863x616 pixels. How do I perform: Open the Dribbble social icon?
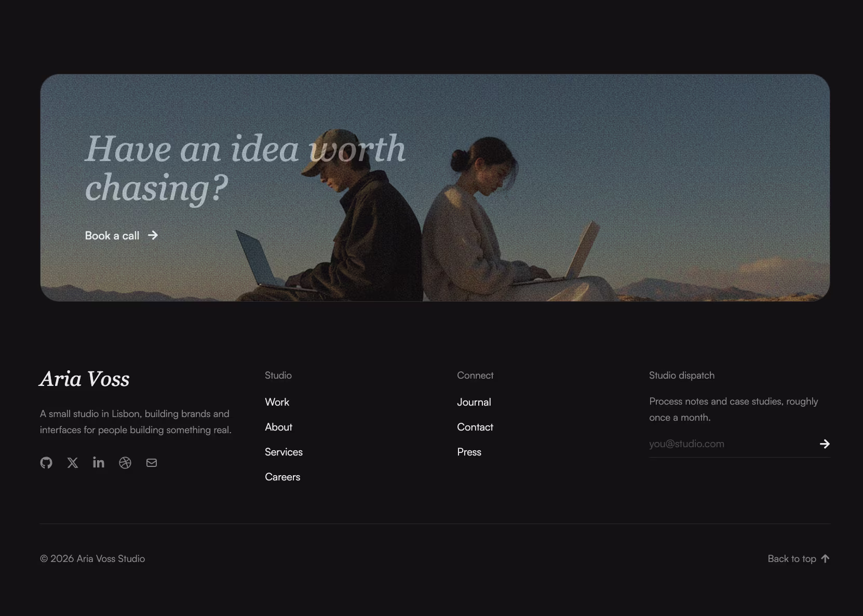pos(125,463)
